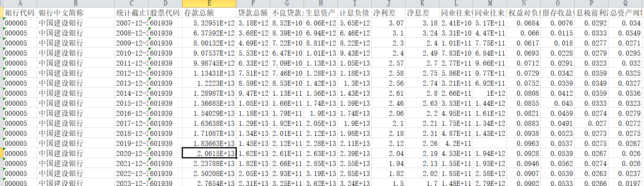Select the cell with value 2.49
Viewport: 644px width, 186px height.
coord(422,53)
